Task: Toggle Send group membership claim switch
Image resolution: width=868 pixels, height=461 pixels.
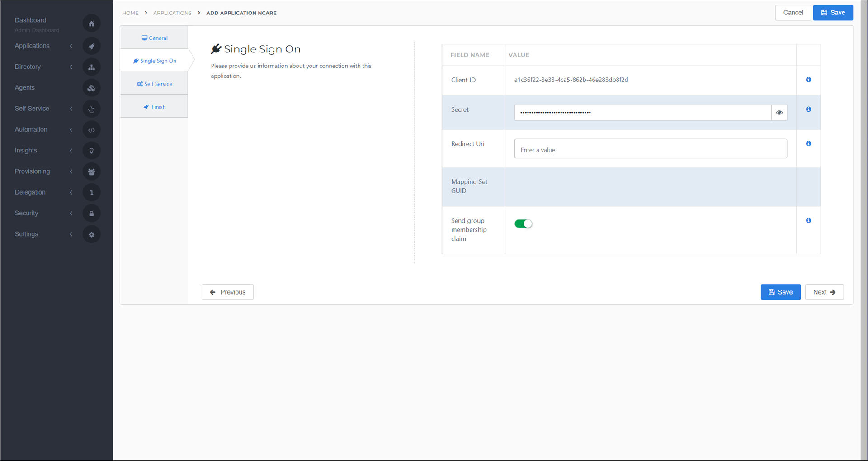Action: pyautogui.click(x=523, y=223)
